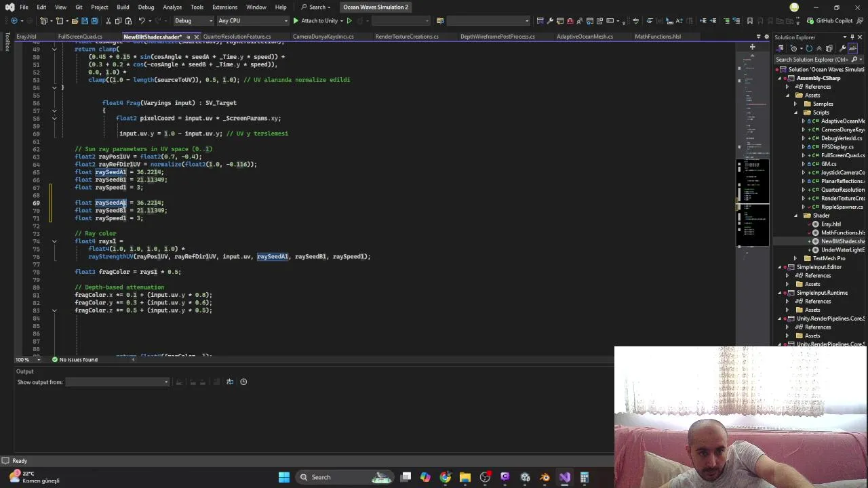Click the Attach to Unity button
The height and width of the screenshot is (488, 868).
(x=315, y=21)
